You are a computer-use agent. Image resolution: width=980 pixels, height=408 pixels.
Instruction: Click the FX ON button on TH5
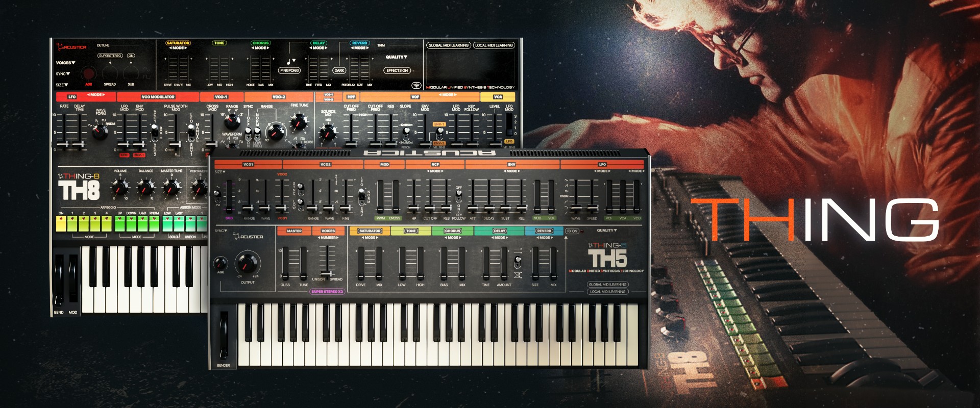(572, 231)
